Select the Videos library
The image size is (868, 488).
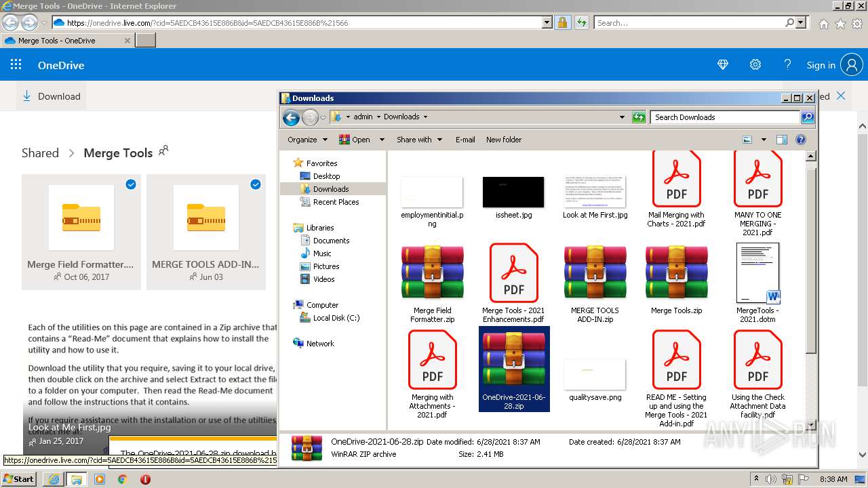pos(323,279)
